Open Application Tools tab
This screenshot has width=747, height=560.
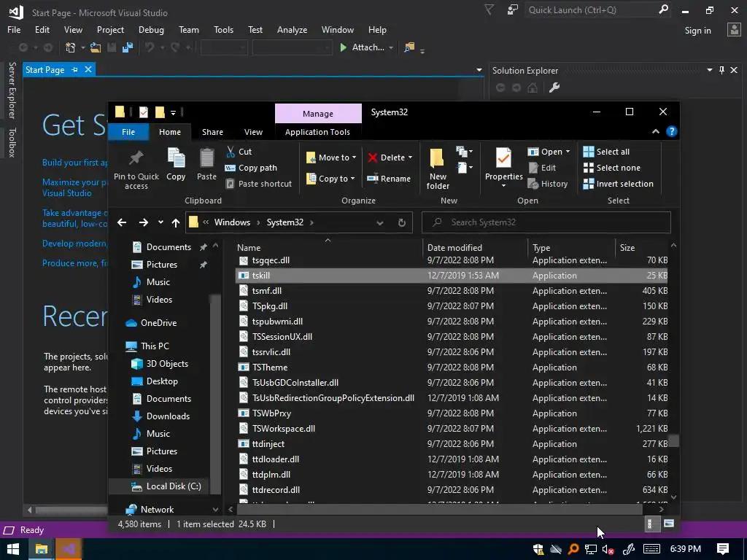click(317, 132)
